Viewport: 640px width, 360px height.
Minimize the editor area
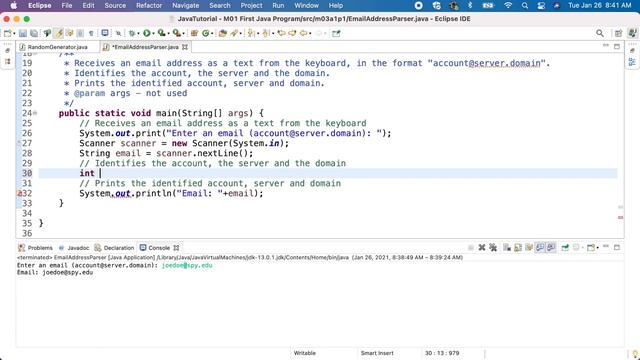(606, 46)
